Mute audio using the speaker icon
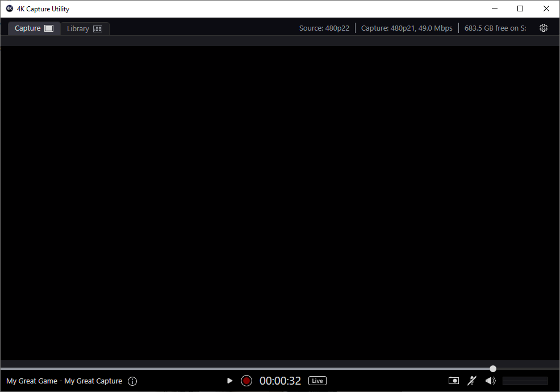This screenshot has width=560, height=392. (490, 381)
